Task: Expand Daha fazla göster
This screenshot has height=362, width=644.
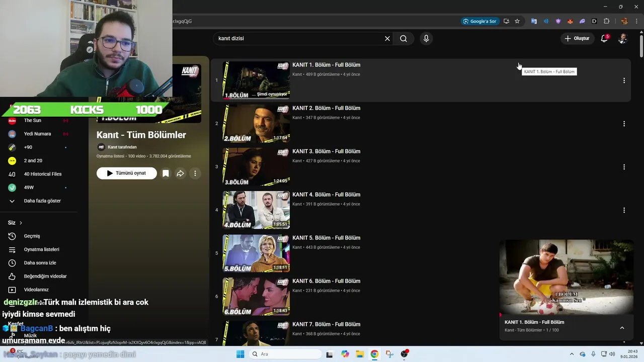Action: pyautogui.click(x=38, y=201)
